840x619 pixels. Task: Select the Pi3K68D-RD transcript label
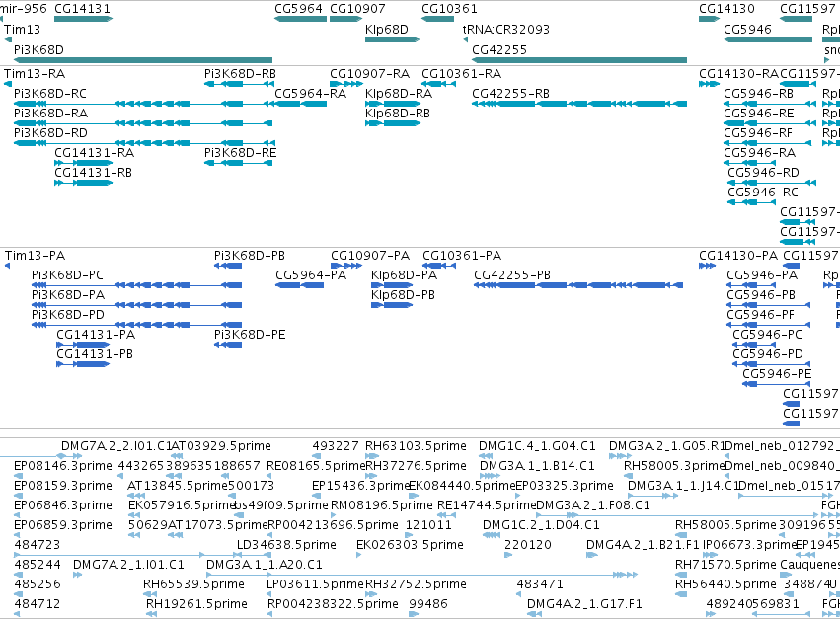(51, 133)
